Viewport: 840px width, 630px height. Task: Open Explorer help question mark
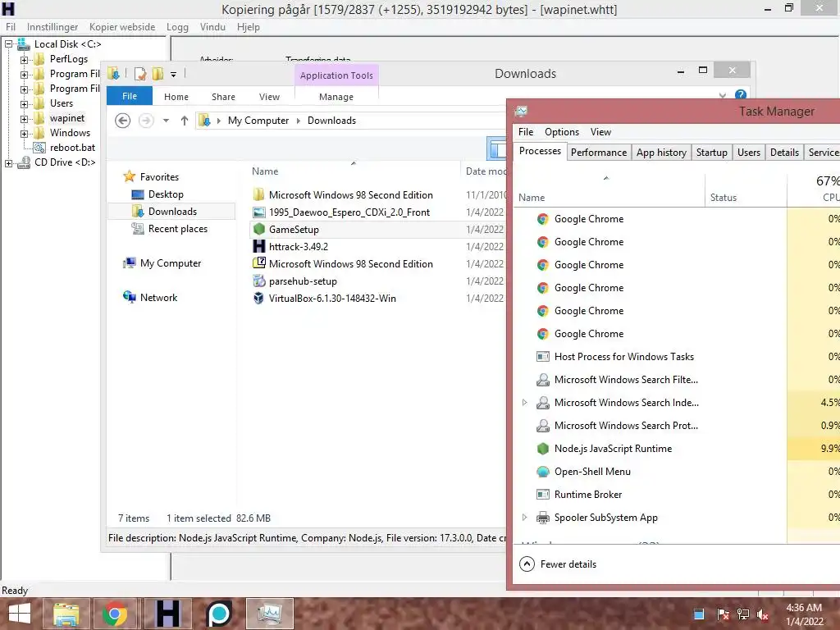[x=741, y=95]
